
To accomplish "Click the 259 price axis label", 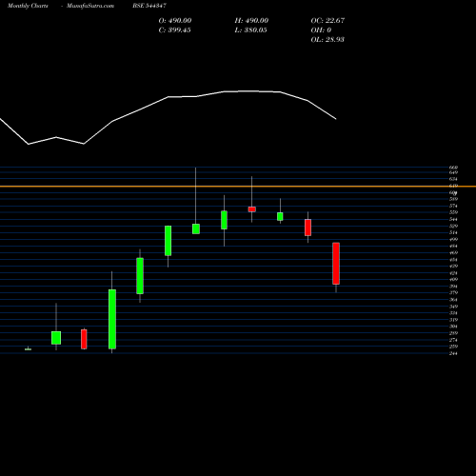I will click(x=453, y=347).
